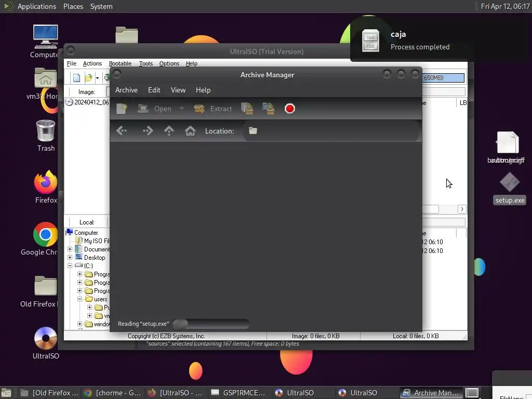Image resolution: width=532 pixels, height=399 pixels.
Task: Open the Actions menu in UltraISO
Action: tap(92, 63)
